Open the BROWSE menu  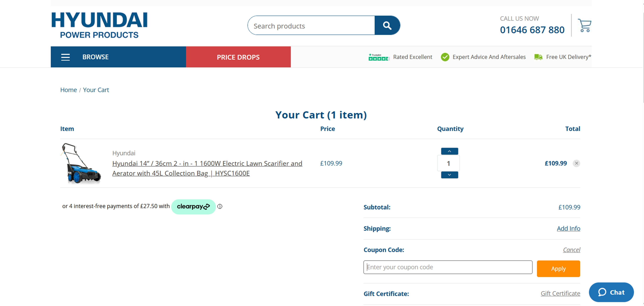click(x=95, y=57)
